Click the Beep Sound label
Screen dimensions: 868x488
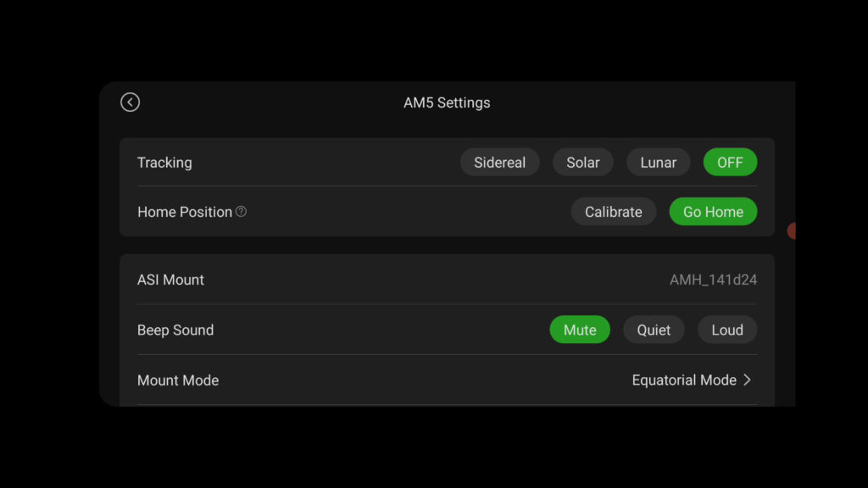pos(175,330)
